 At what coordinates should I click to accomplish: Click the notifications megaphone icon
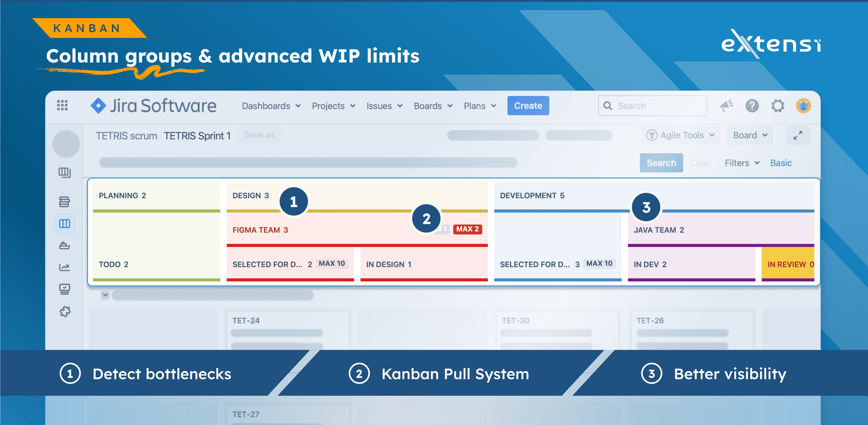click(726, 106)
